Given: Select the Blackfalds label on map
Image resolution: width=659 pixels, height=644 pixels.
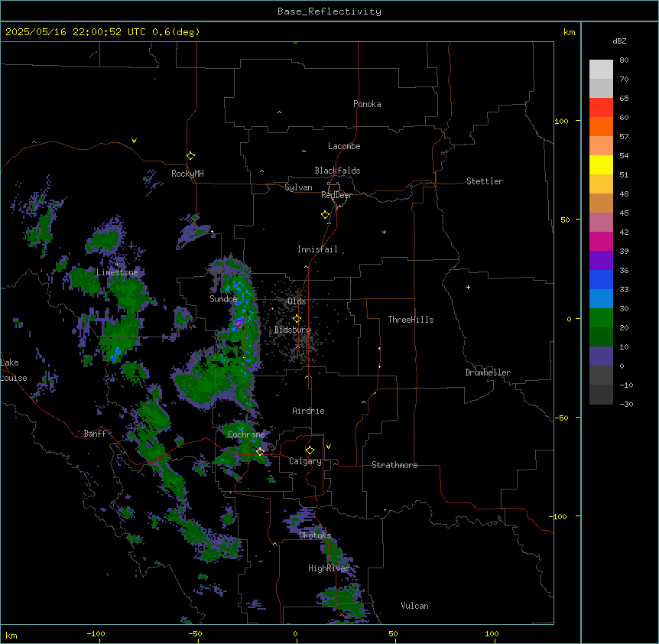Looking at the screenshot, I should coord(337,171).
